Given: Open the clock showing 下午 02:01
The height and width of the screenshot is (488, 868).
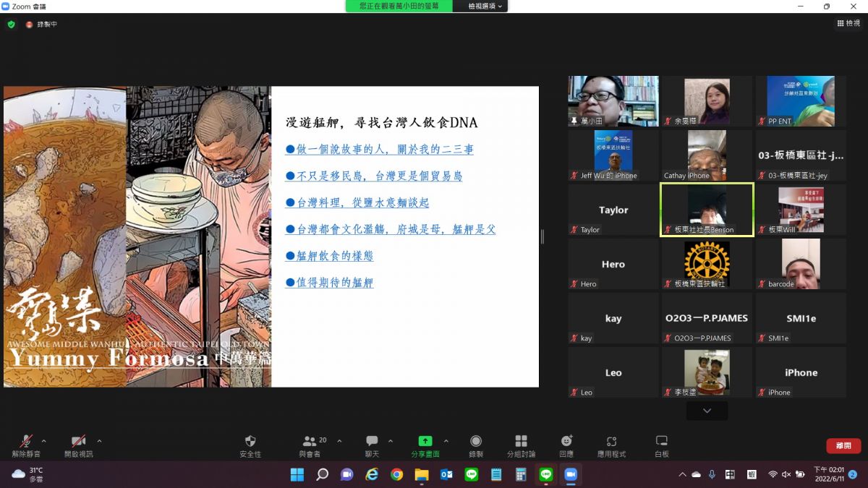Looking at the screenshot, I should point(828,474).
